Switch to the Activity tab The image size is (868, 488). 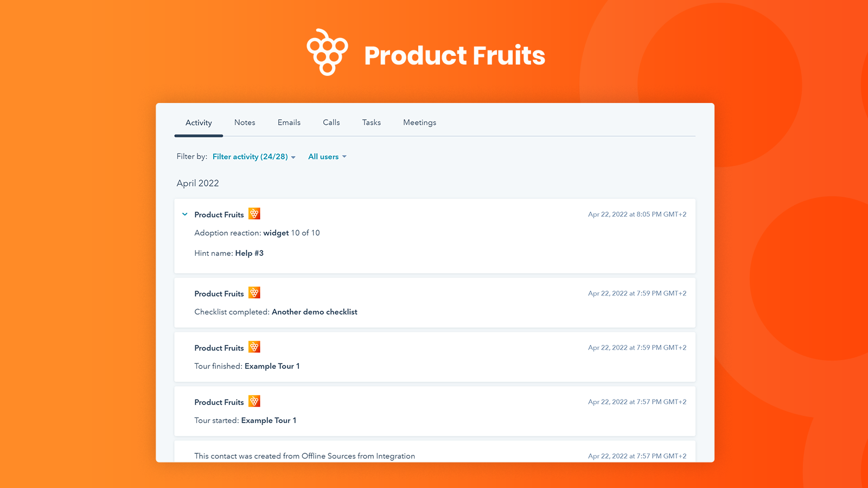coord(199,123)
